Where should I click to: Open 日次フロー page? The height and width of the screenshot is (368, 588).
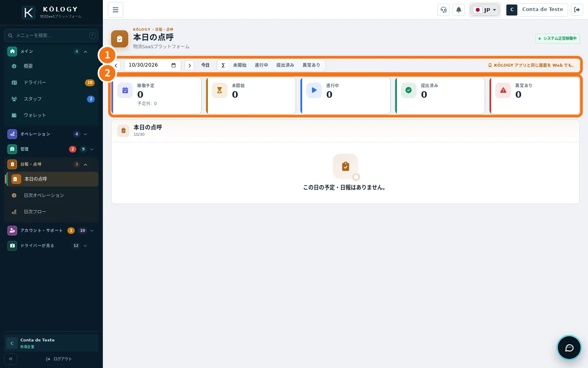pos(51,212)
